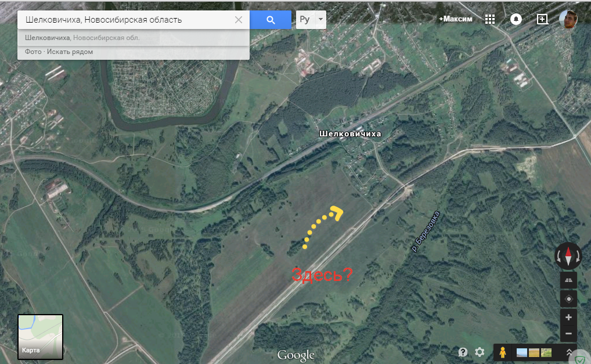
Task: Open the map settings gear
Action: tap(480, 352)
